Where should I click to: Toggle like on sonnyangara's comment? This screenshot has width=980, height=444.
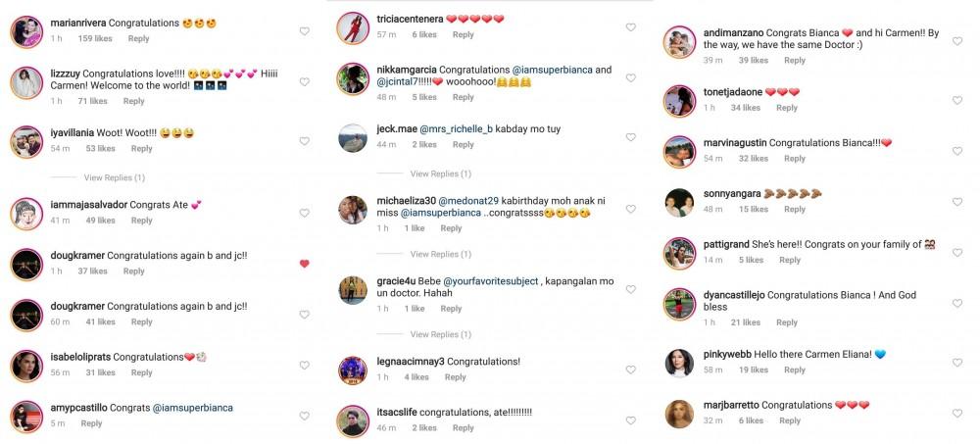pos(956,202)
